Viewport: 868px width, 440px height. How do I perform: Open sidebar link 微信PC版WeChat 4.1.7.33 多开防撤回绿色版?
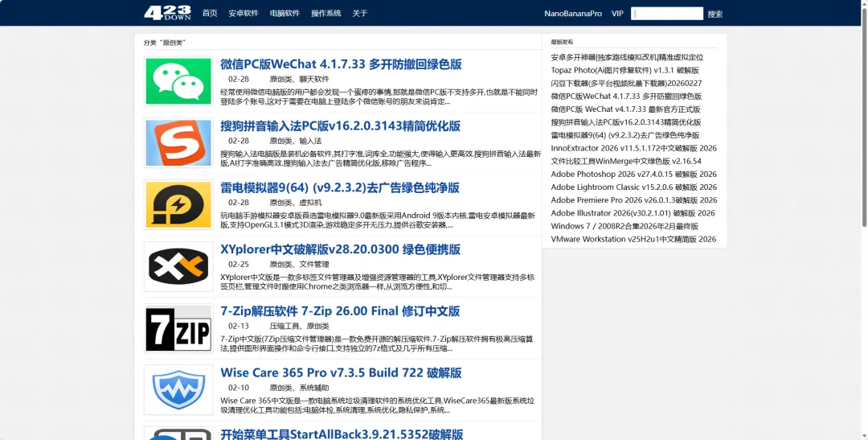pyautogui.click(x=627, y=97)
